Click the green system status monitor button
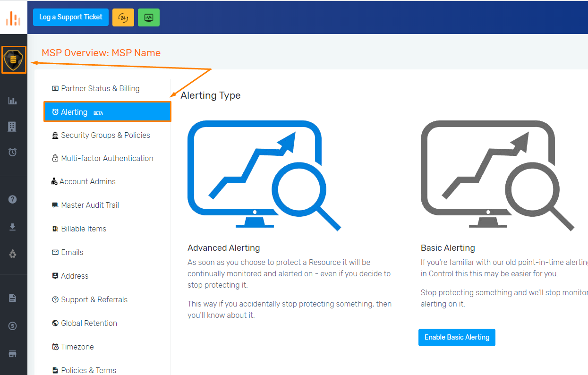This screenshot has width=588, height=375. [x=149, y=17]
